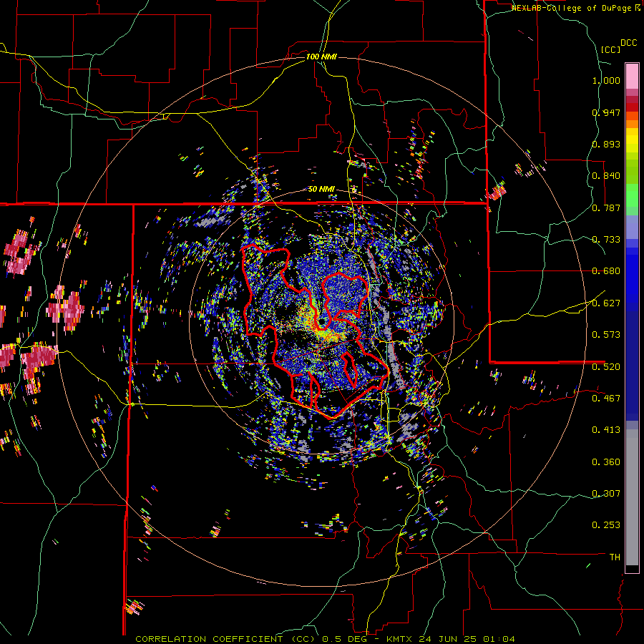Select the 0.573 legend value
Screen dimensions: 644x644
point(606,335)
